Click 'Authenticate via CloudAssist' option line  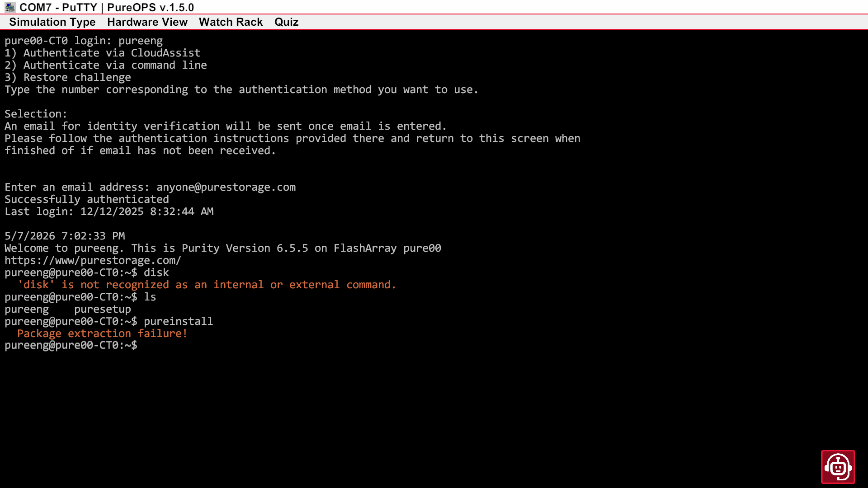click(103, 53)
